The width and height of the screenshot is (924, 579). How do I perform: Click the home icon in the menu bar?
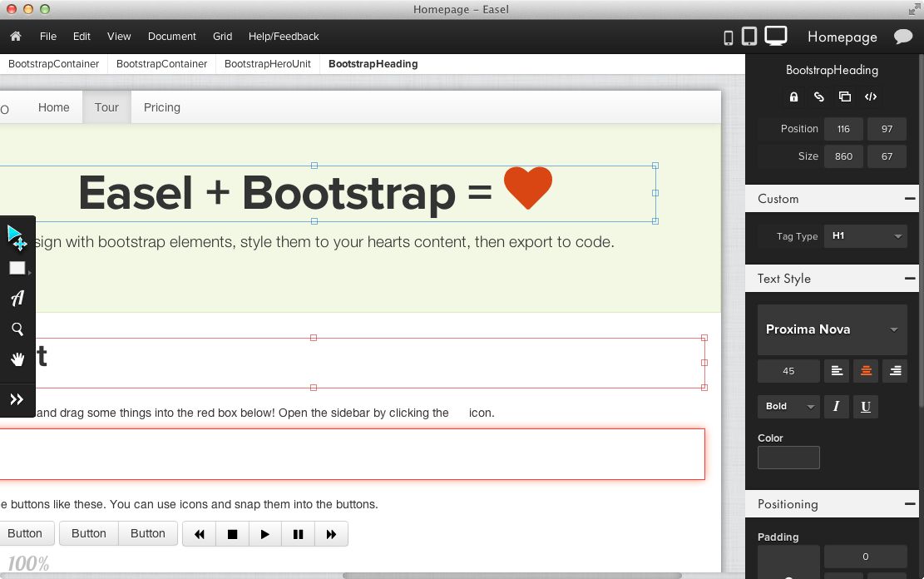[15, 37]
